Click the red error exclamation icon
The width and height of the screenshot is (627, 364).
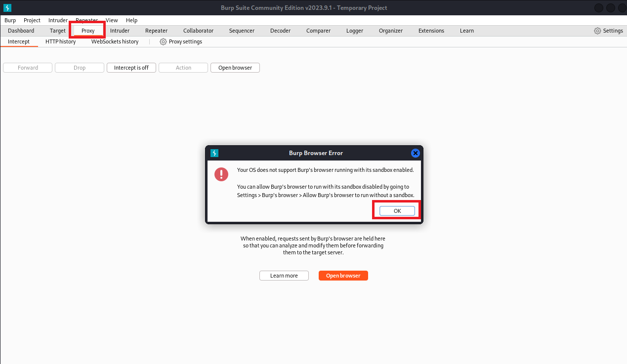(x=221, y=174)
